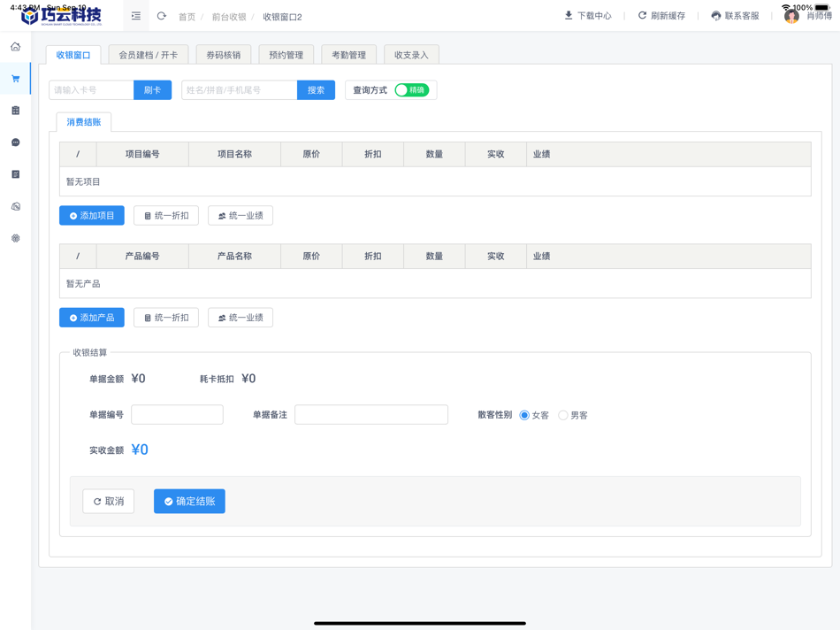Click the sidebar collapse menu icon
840x630 pixels.
pyautogui.click(x=135, y=15)
